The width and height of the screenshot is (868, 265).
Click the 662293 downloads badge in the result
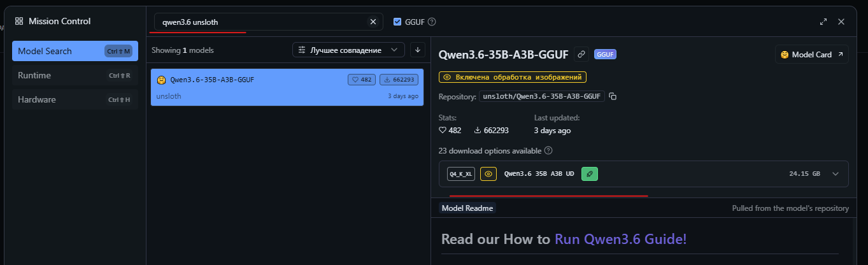point(399,80)
